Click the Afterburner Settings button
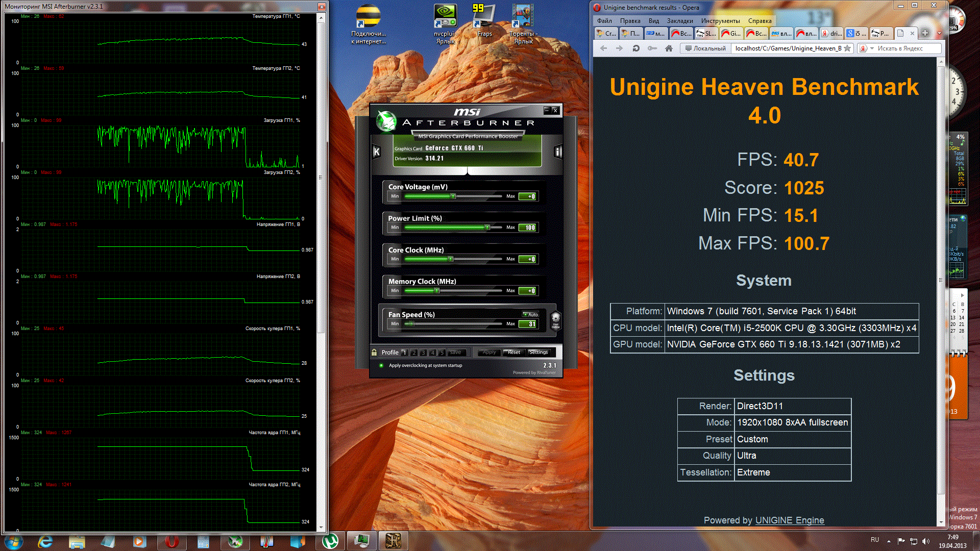The height and width of the screenshot is (551, 980). [x=538, y=353]
